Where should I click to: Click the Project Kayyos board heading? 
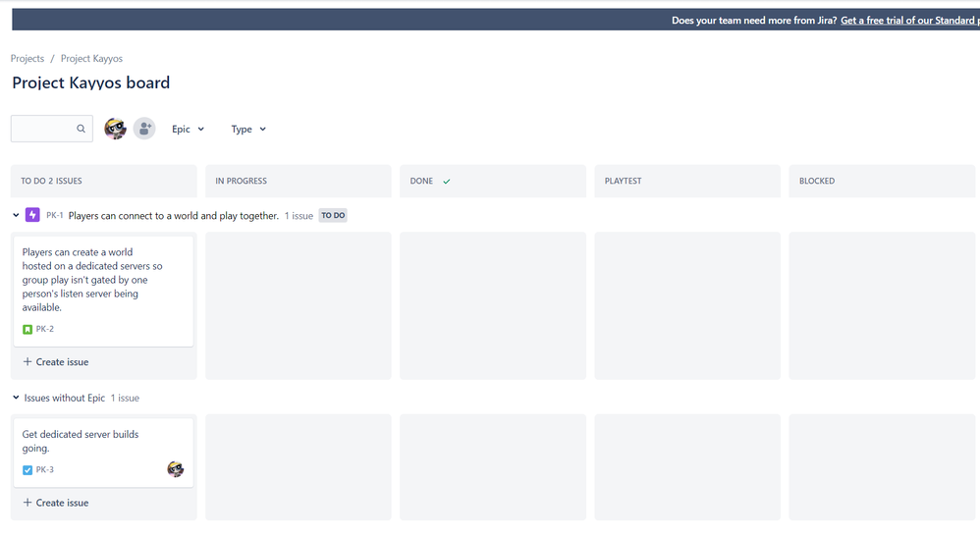click(90, 82)
